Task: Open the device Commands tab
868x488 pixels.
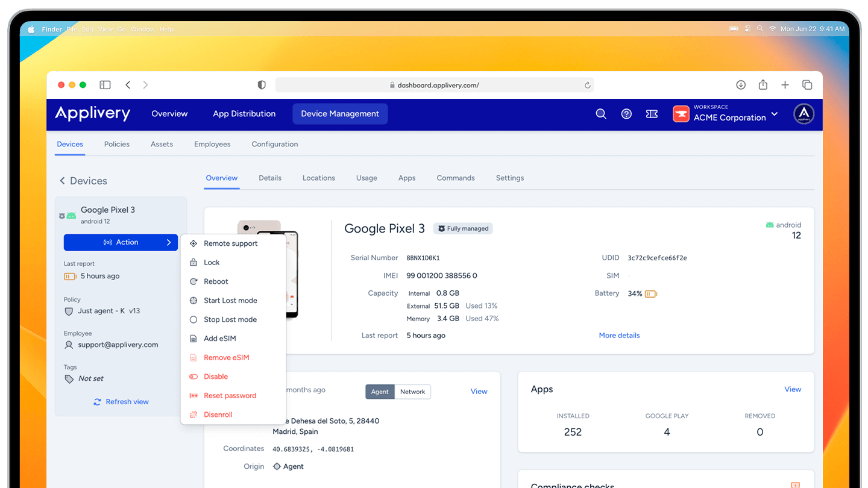Action: (456, 178)
